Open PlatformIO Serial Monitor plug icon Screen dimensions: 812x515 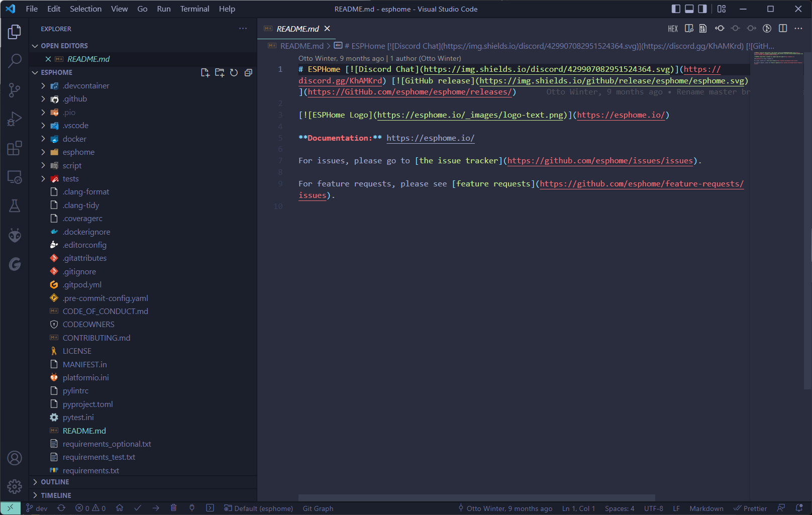192,508
